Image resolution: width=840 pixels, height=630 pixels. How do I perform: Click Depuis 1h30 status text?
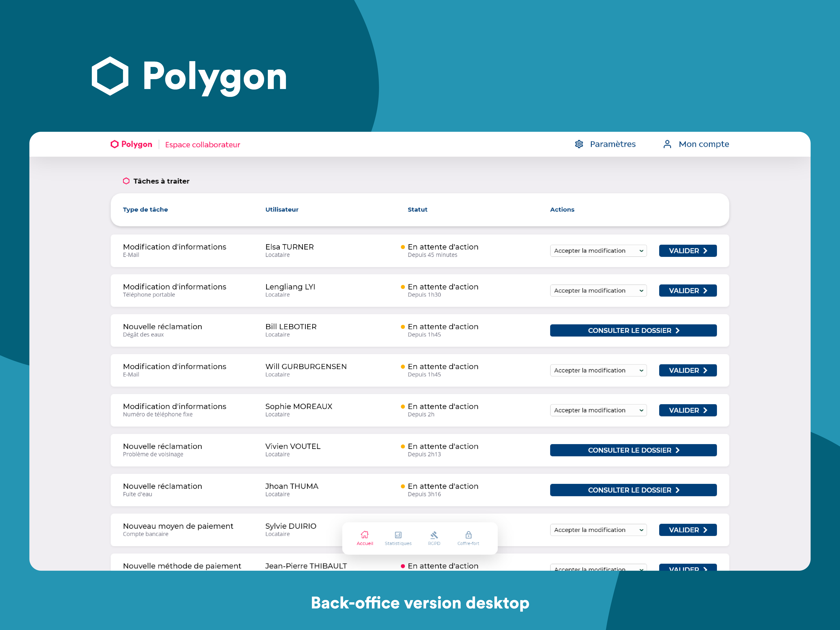pos(424,295)
